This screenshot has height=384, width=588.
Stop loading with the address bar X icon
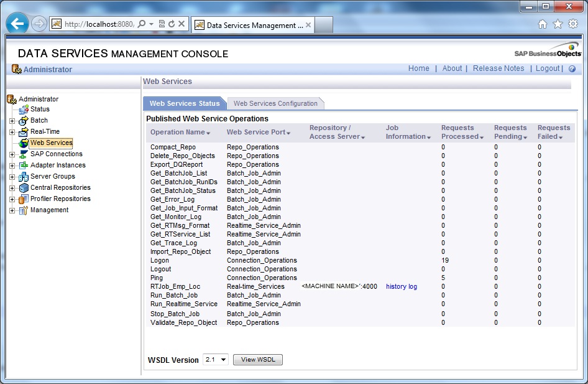(x=181, y=24)
